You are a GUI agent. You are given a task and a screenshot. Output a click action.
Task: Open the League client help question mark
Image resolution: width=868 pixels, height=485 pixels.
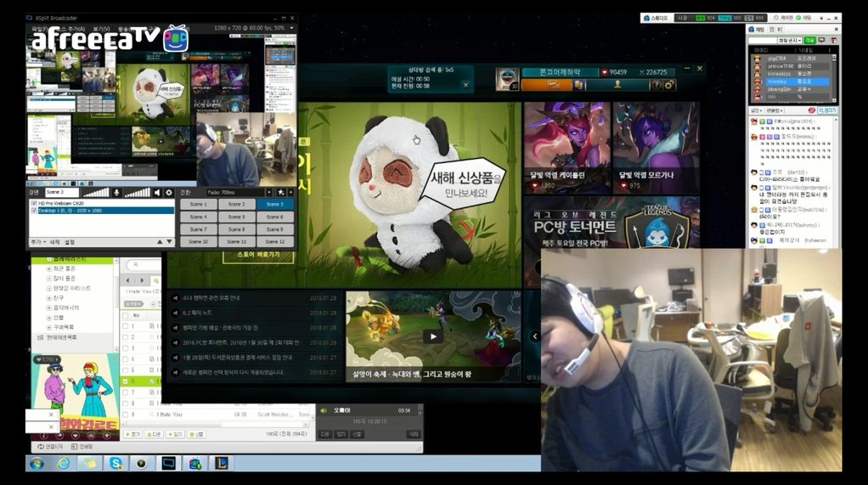(x=656, y=85)
